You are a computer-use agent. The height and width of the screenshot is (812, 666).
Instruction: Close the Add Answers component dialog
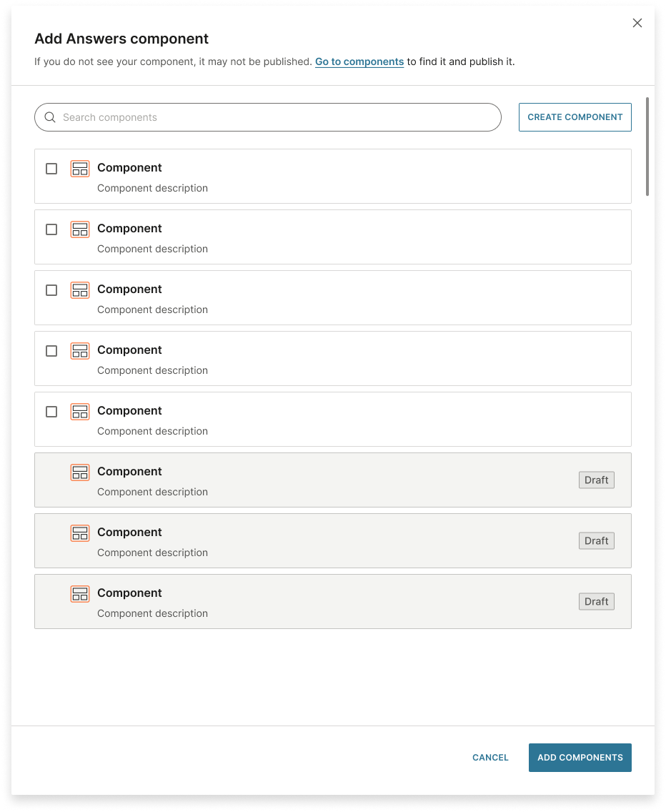click(637, 22)
